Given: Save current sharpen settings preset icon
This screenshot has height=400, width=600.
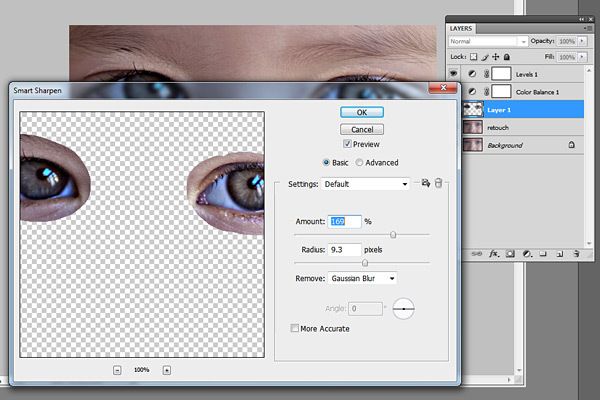Looking at the screenshot, I should [x=425, y=184].
